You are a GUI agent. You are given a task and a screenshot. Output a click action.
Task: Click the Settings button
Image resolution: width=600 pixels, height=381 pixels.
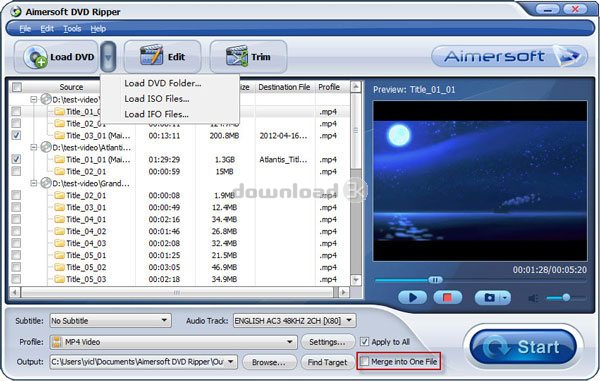327,342
